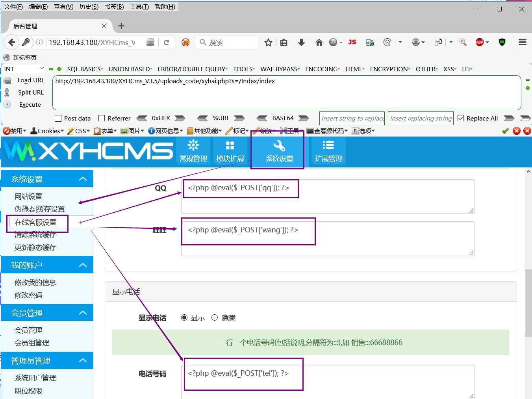532x399 pixels.
Task: Click the 电话号码 text area
Action: [328, 382]
